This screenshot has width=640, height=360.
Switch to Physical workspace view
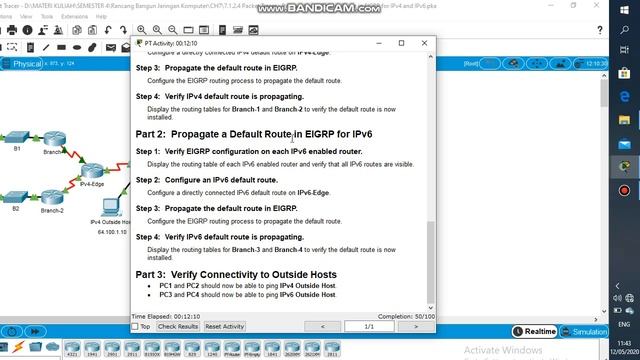22,64
